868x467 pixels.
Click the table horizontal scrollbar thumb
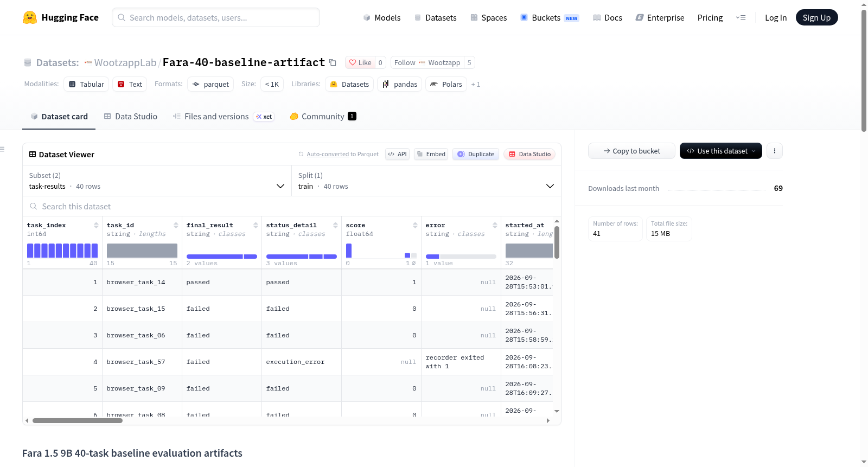click(x=78, y=420)
